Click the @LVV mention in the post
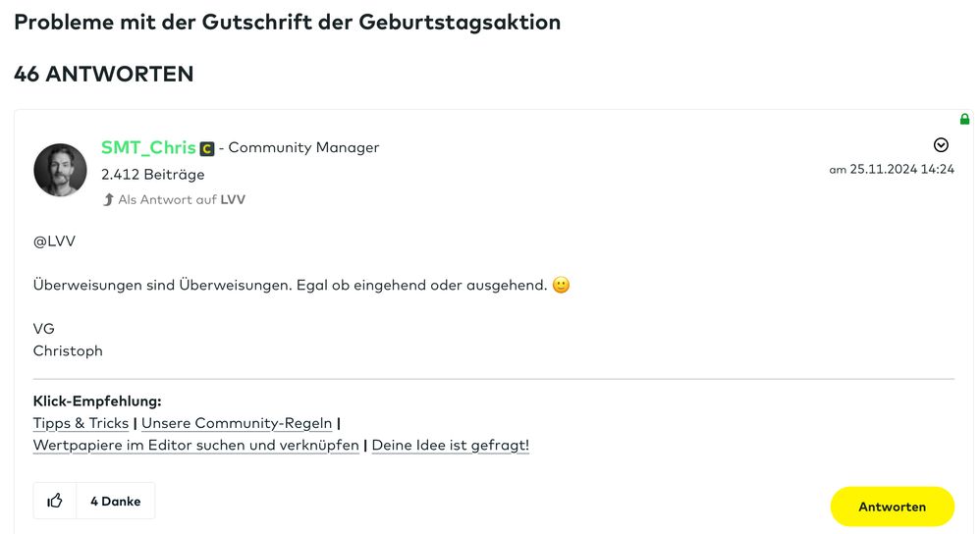Viewport: 980px width, 534px height. (x=54, y=241)
